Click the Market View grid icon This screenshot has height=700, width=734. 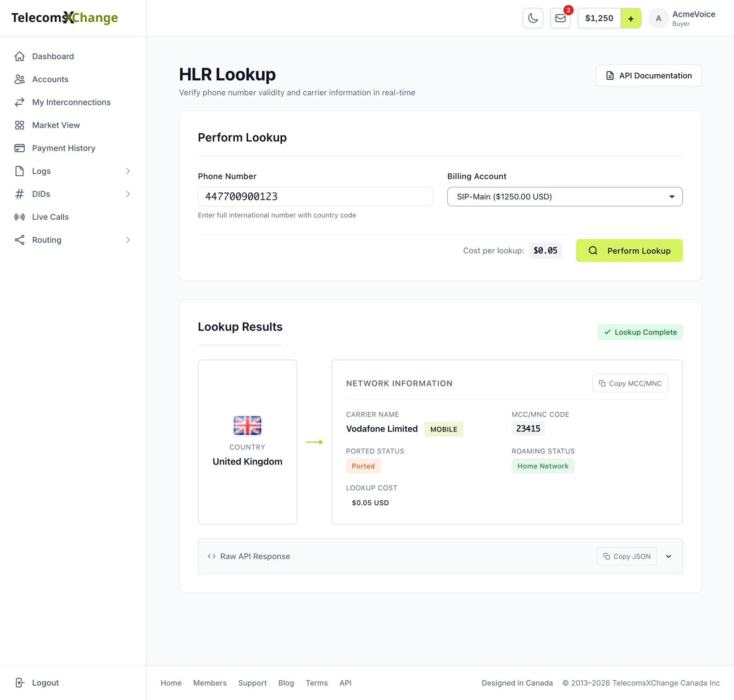[19, 125]
